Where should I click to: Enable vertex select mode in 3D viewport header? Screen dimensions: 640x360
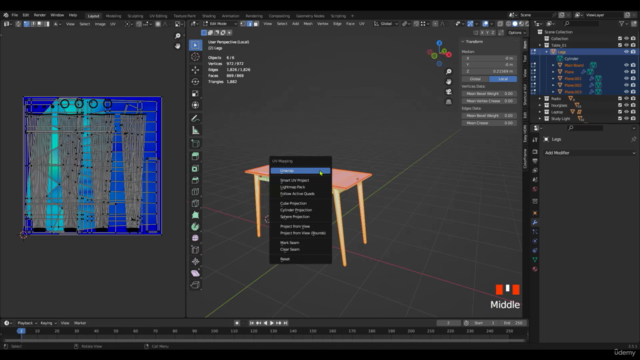(243, 24)
